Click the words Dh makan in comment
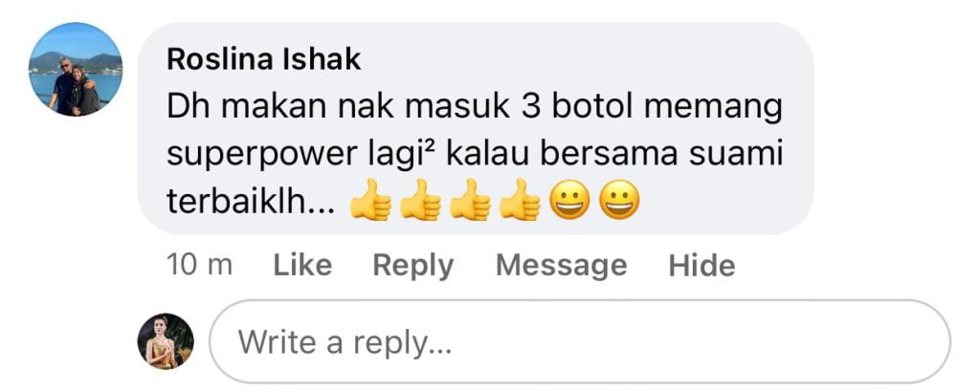 pos(248,107)
